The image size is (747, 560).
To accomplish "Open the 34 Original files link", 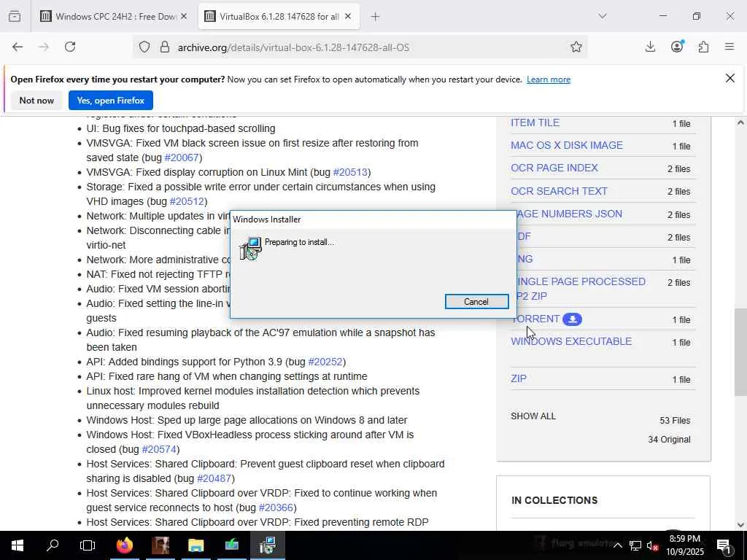I will pos(669,440).
